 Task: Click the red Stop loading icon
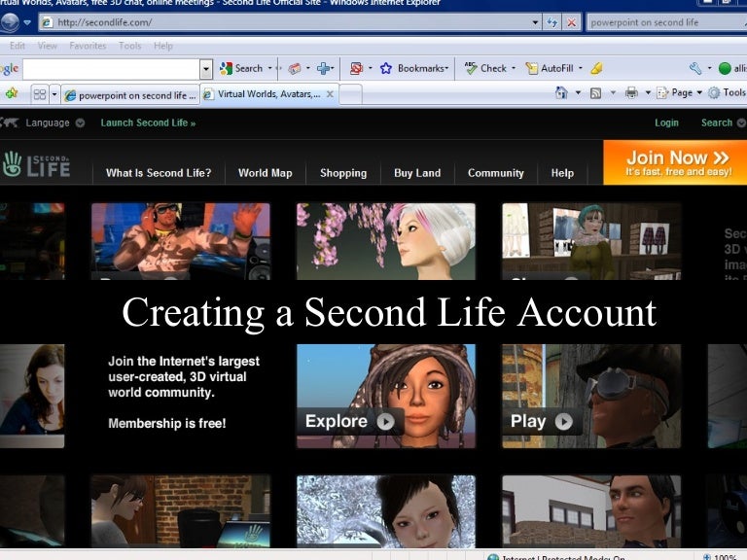coord(571,22)
